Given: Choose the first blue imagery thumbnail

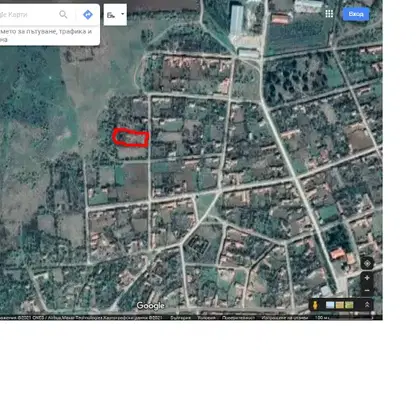Looking at the screenshot, I should click(330, 305).
